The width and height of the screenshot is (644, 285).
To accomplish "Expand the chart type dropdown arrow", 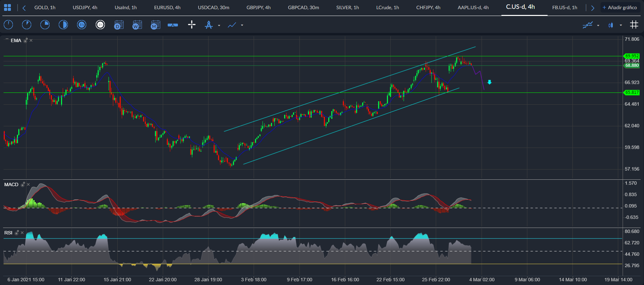I will pyautogui.click(x=621, y=25).
